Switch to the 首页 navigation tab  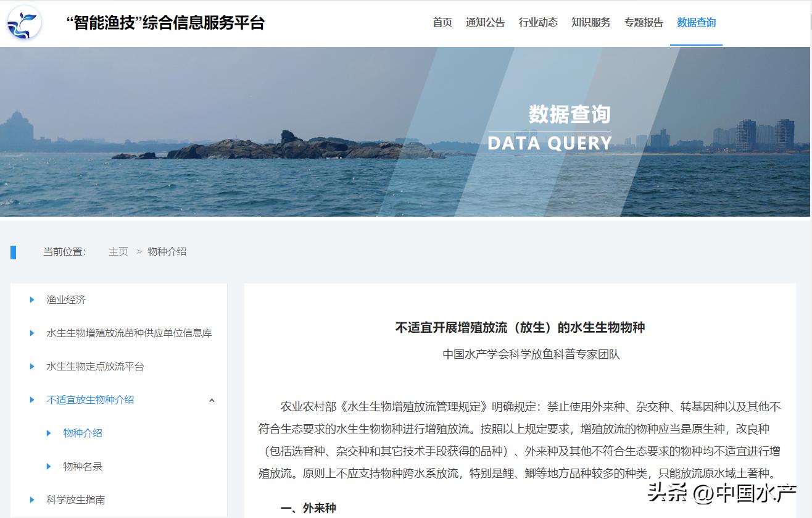coord(443,22)
